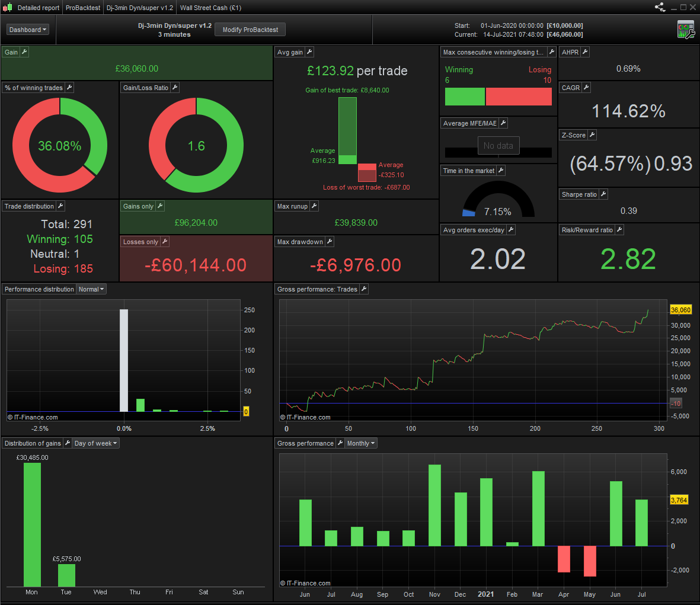
Task: Open the report configuration icon top right
Action: 686,30
